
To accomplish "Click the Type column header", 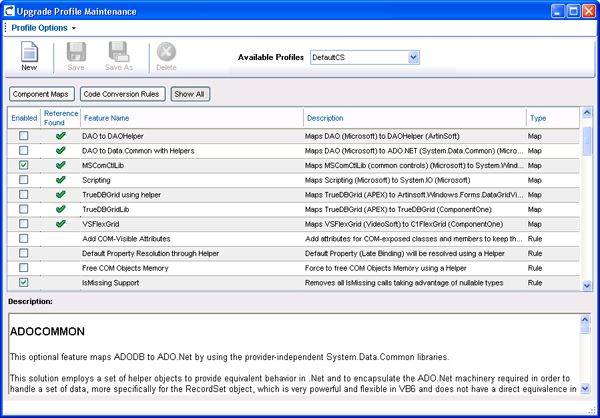I will (x=538, y=118).
